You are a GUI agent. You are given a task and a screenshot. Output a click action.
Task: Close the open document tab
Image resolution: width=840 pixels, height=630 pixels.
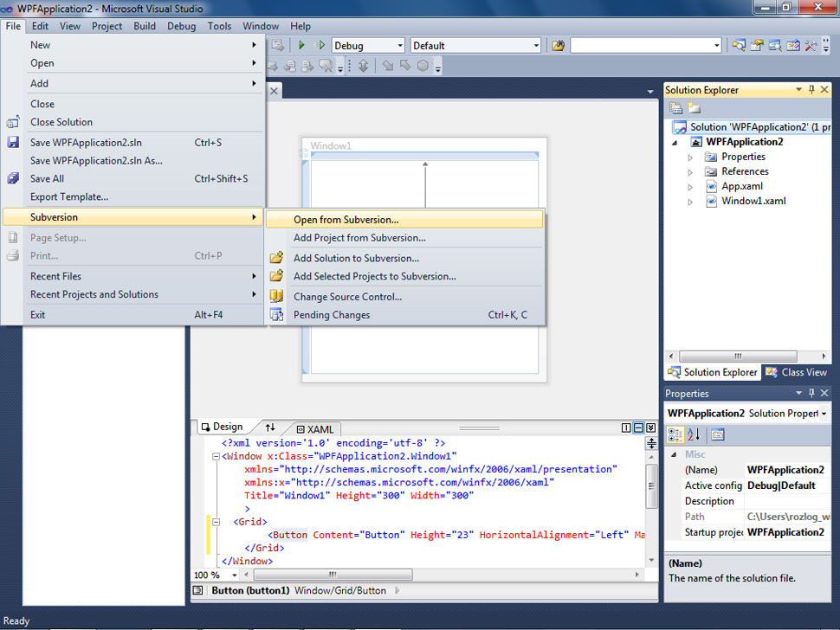point(274,91)
